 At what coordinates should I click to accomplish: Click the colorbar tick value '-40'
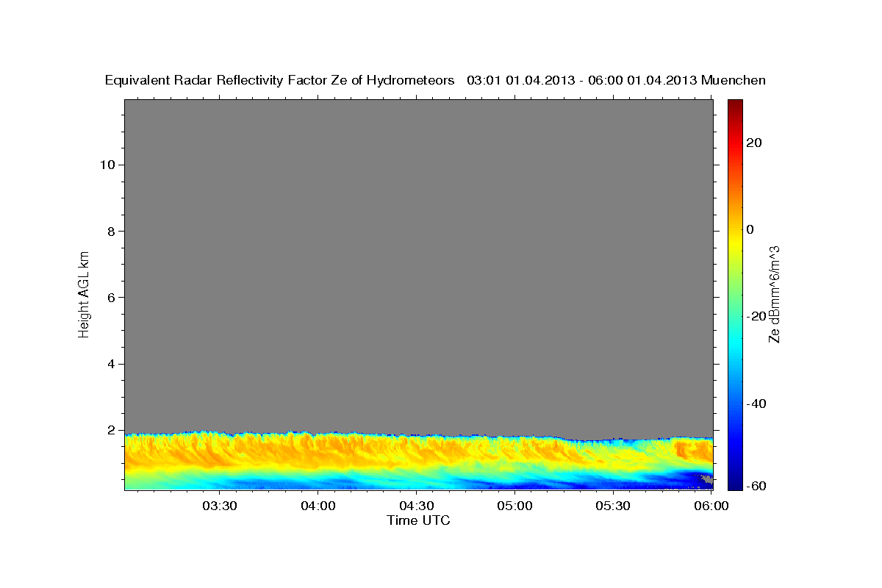click(755, 404)
